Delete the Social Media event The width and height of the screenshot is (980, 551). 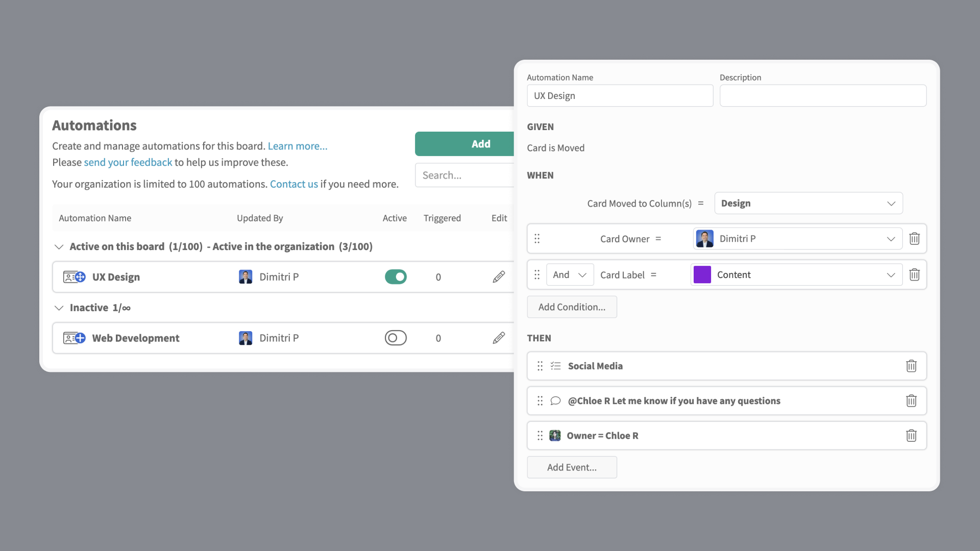(x=911, y=366)
